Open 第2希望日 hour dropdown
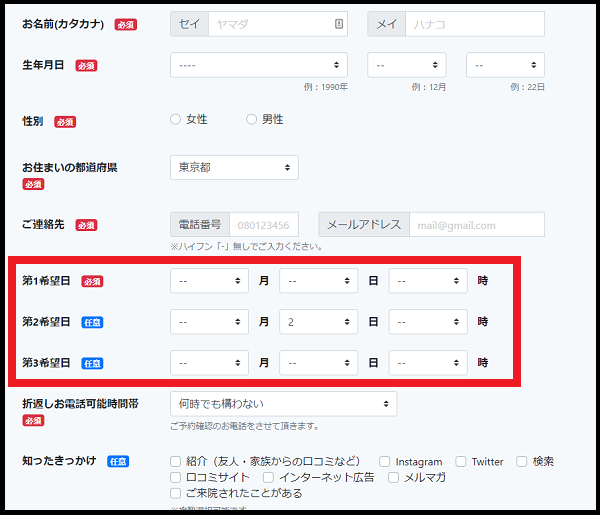This screenshot has height=515, width=600. click(x=428, y=322)
